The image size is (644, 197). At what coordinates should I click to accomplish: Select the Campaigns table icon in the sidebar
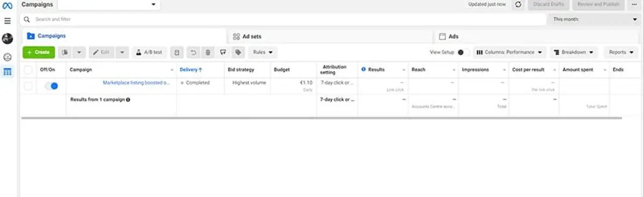pos(8,72)
